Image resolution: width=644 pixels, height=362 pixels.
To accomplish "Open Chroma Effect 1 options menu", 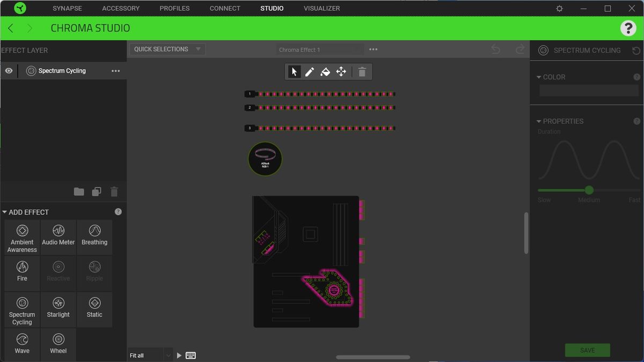I will coord(374,49).
